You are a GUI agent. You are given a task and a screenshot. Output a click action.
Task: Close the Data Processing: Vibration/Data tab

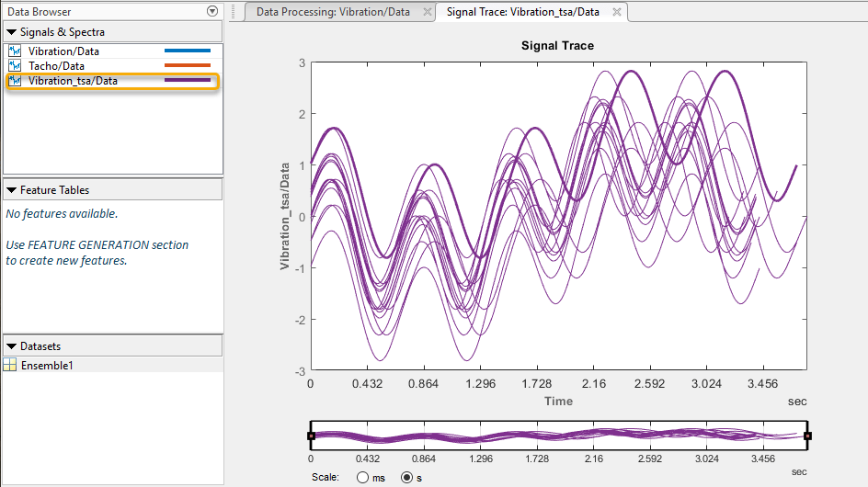coord(428,12)
